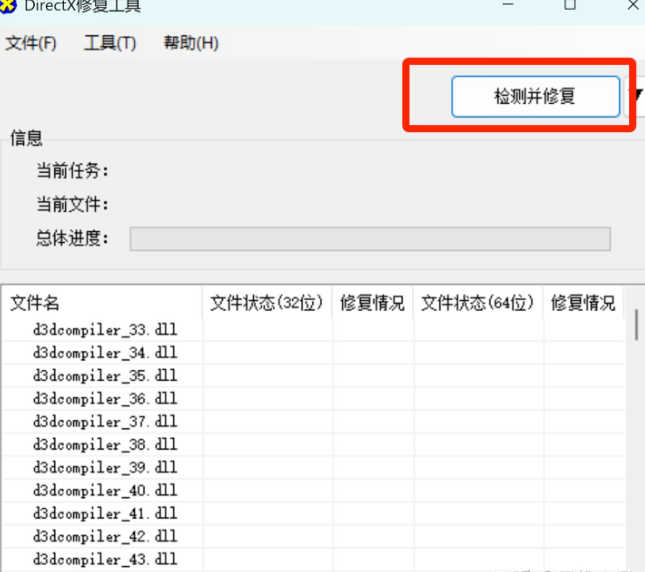Click the 当前任务: label
This screenshot has width=645, height=572.
click(72, 171)
